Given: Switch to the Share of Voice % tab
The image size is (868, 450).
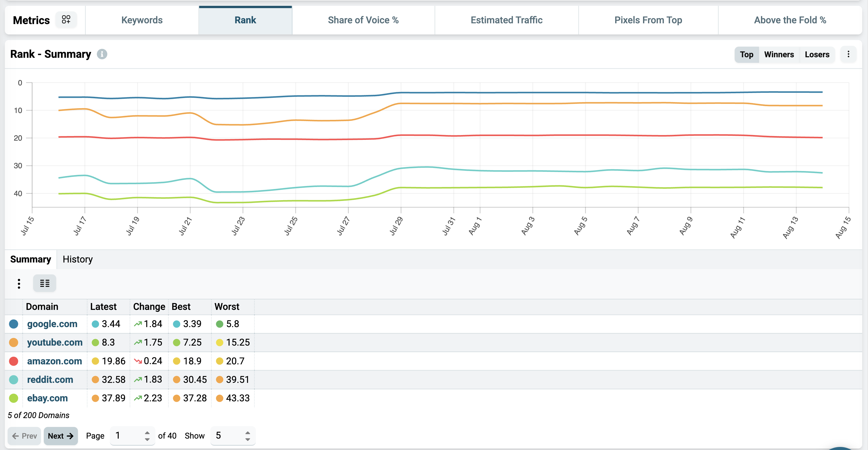Looking at the screenshot, I should (x=363, y=20).
